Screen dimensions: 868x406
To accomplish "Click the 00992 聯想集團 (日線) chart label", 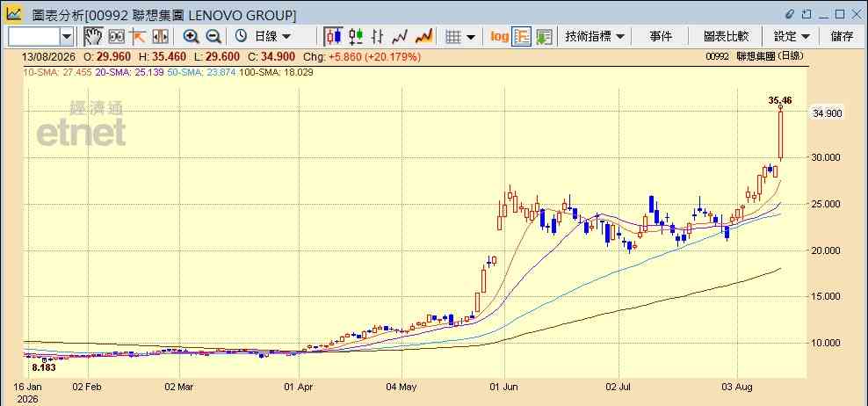I will point(755,56).
